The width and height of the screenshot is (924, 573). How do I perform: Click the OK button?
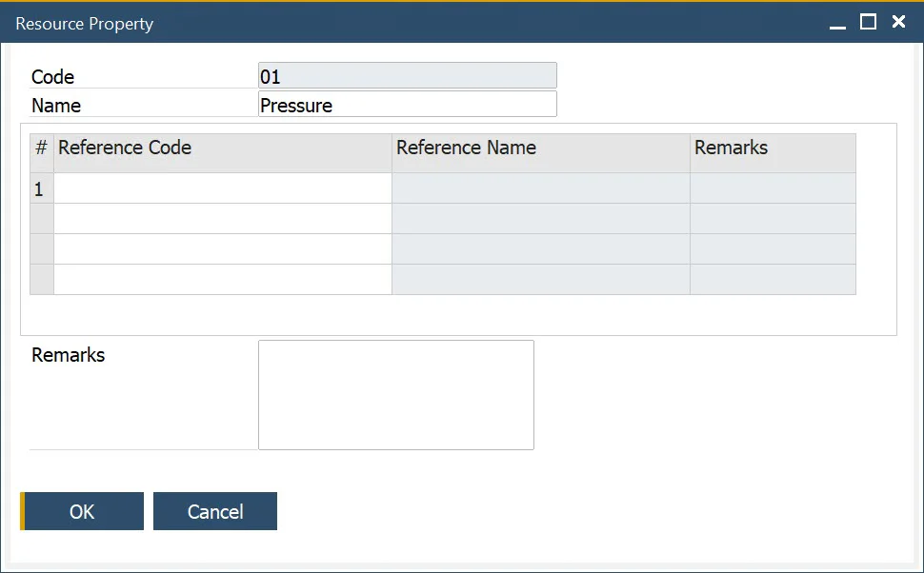click(x=82, y=511)
